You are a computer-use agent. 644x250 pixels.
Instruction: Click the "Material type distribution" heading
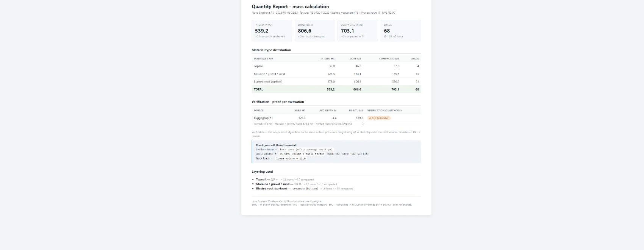271,50
